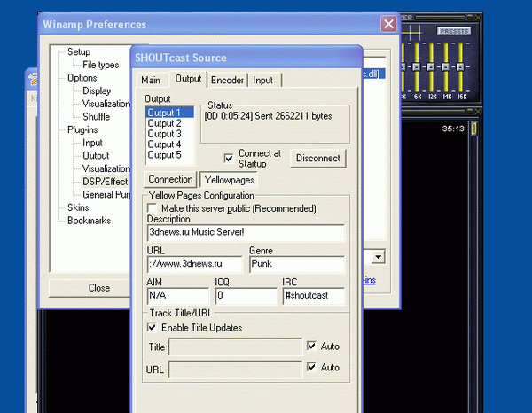The width and height of the screenshot is (532, 413).
Task: Select Output 3 in the output list
Action: point(163,134)
